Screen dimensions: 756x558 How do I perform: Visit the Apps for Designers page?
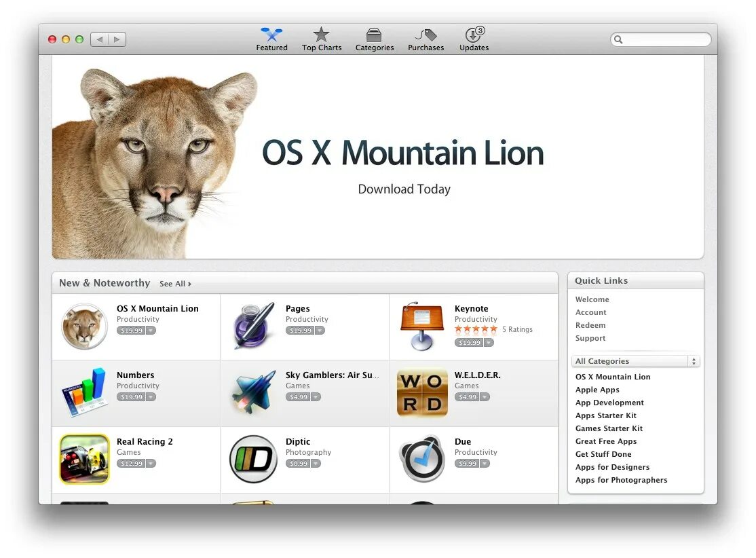pos(612,467)
